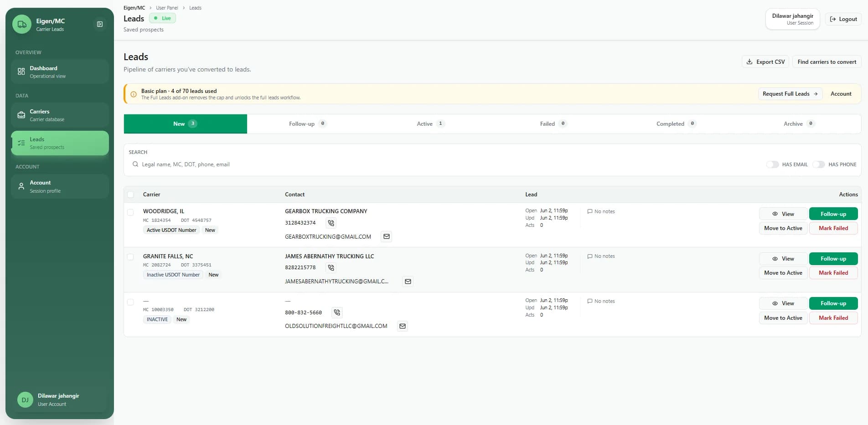Screen dimensions: 868x425
Task: Check the select-all checkbox in table header
Action: pos(130,195)
